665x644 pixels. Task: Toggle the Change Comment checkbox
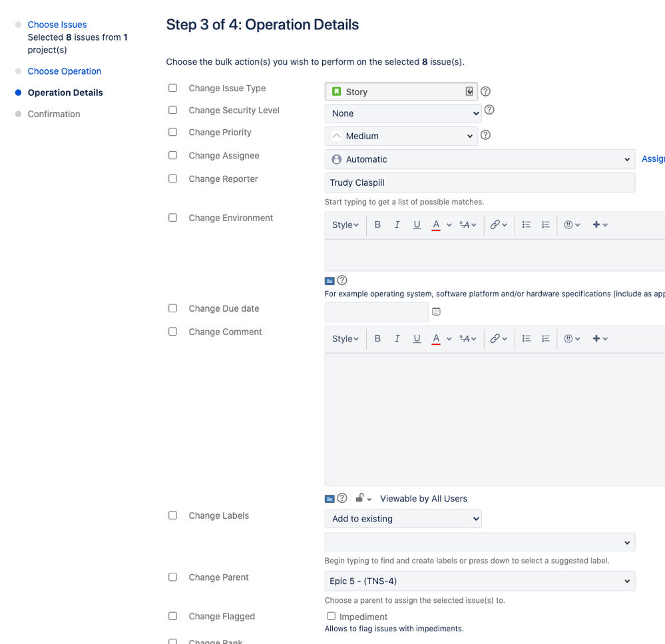pos(172,332)
